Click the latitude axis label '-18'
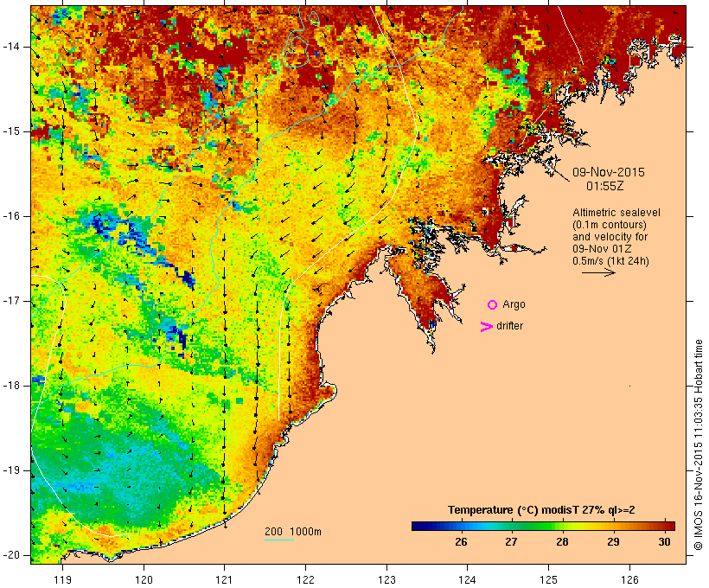Image resolution: width=709 pixels, height=588 pixels. pyautogui.click(x=10, y=386)
